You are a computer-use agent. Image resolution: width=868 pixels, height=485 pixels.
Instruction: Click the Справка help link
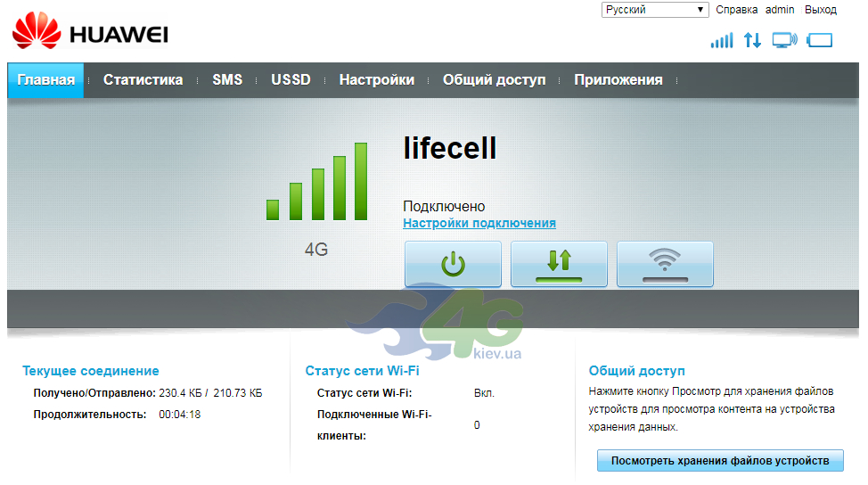pyautogui.click(x=736, y=10)
